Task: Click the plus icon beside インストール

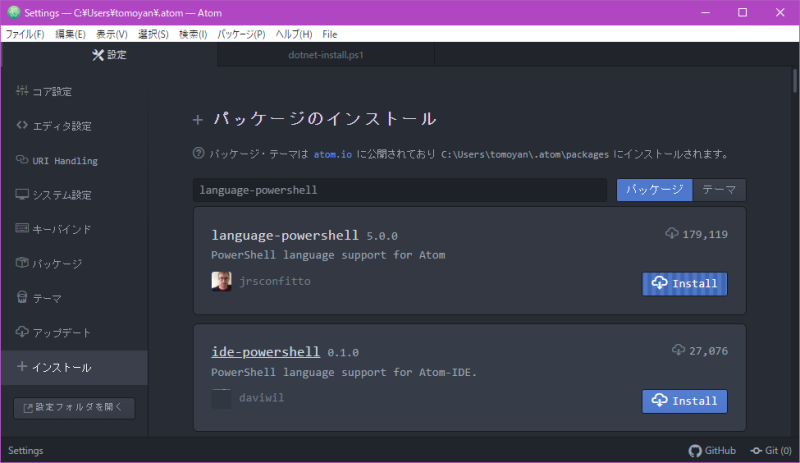Action: tap(21, 366)
